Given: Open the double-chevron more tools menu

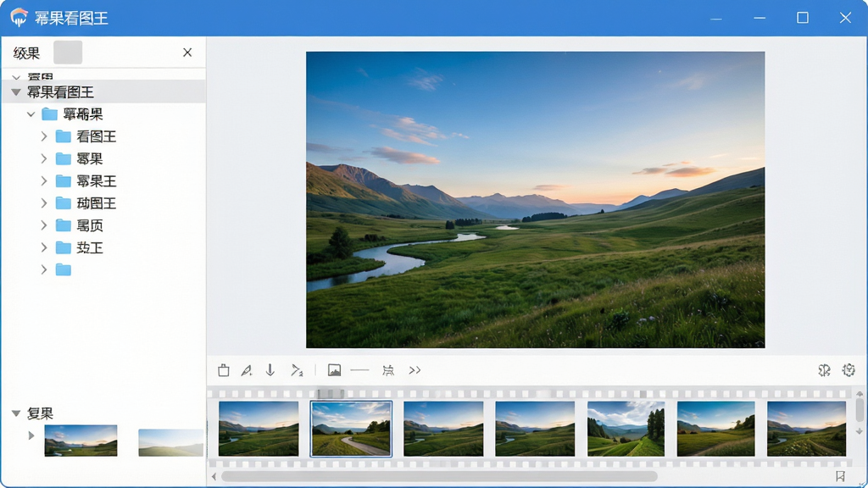Looking at the screenshot, I should pyautogui.click(x=415, y=370).
